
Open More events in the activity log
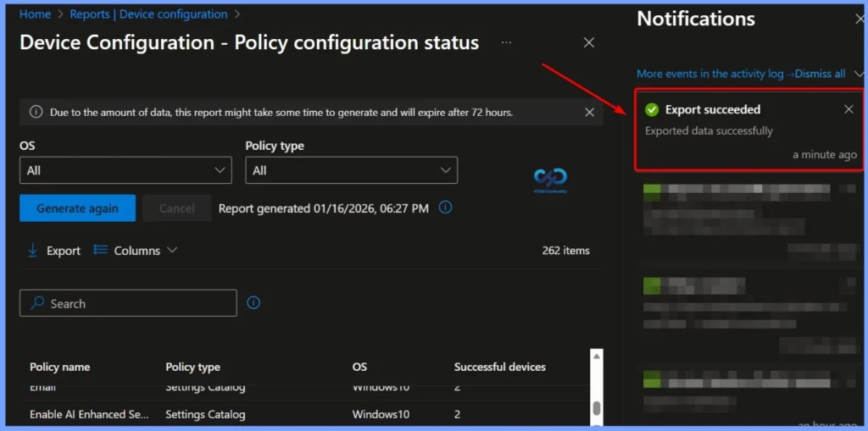pyautogui.click(x=710, y=74)
